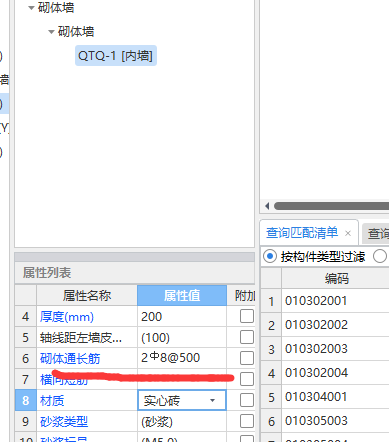
Task: Click the (100) value cell
Action: 182,337
